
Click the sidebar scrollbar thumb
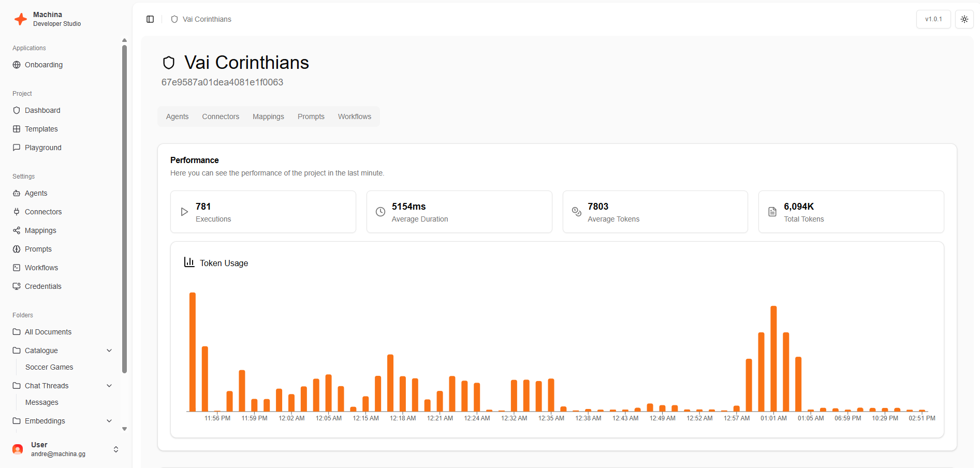(124, 209)
